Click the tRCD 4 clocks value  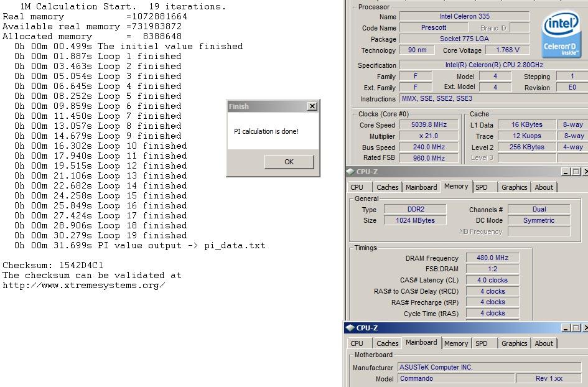coord(492,291)
